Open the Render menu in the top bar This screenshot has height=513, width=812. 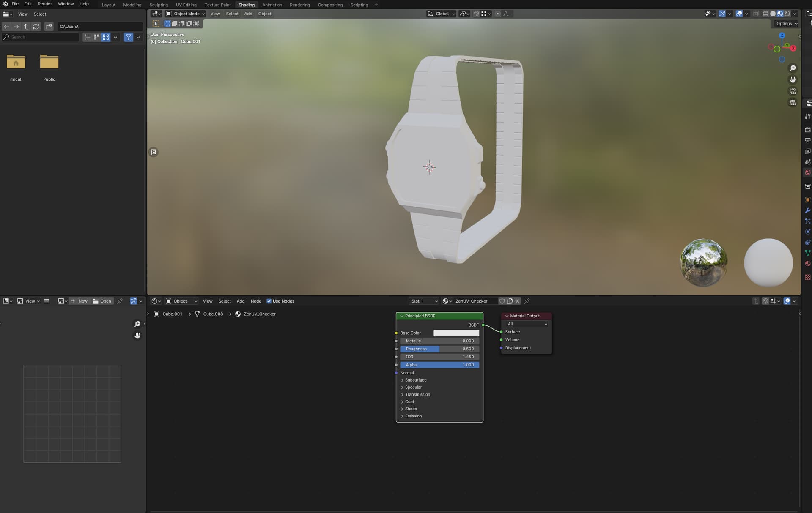[x=45, y=4]
